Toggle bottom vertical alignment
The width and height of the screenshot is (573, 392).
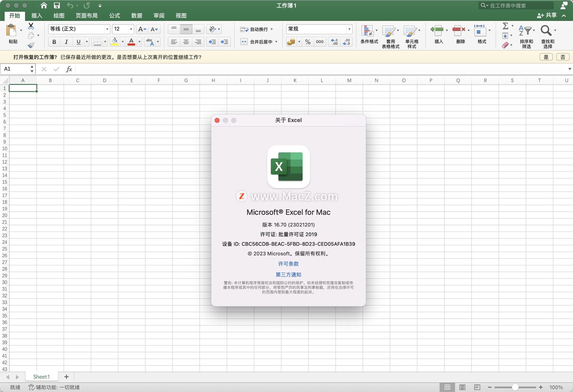[x=198, y=29]
